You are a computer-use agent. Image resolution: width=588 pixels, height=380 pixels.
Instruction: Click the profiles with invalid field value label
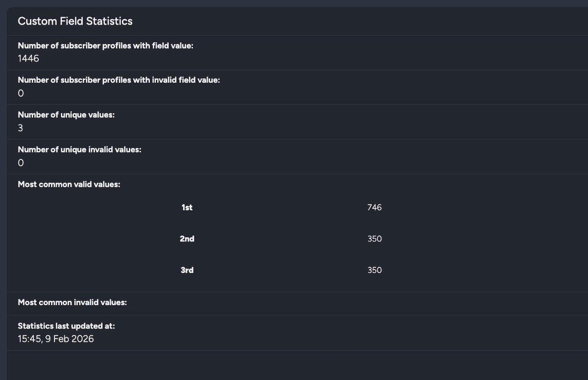119,80
